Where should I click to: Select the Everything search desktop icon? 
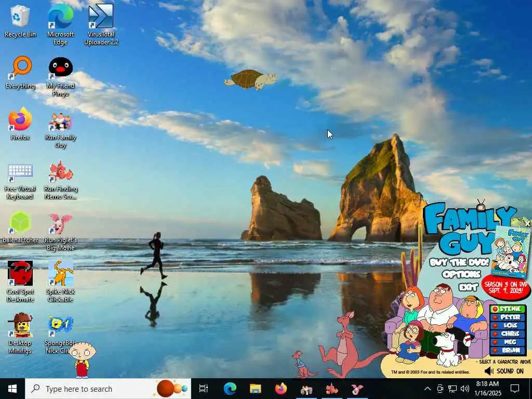(x=20, y=73)
